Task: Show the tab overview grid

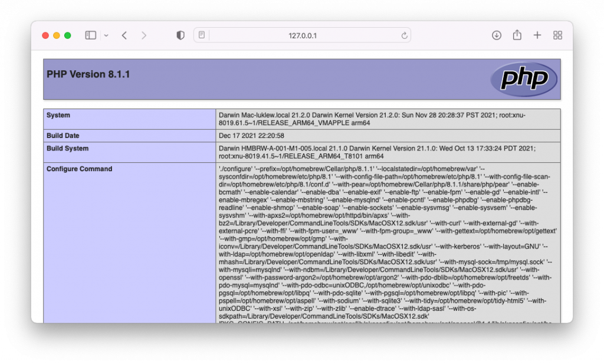Action: 557,35
